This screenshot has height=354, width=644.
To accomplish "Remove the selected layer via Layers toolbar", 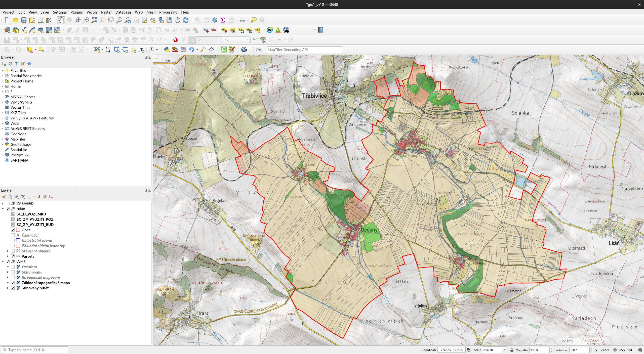I will 51,197.
